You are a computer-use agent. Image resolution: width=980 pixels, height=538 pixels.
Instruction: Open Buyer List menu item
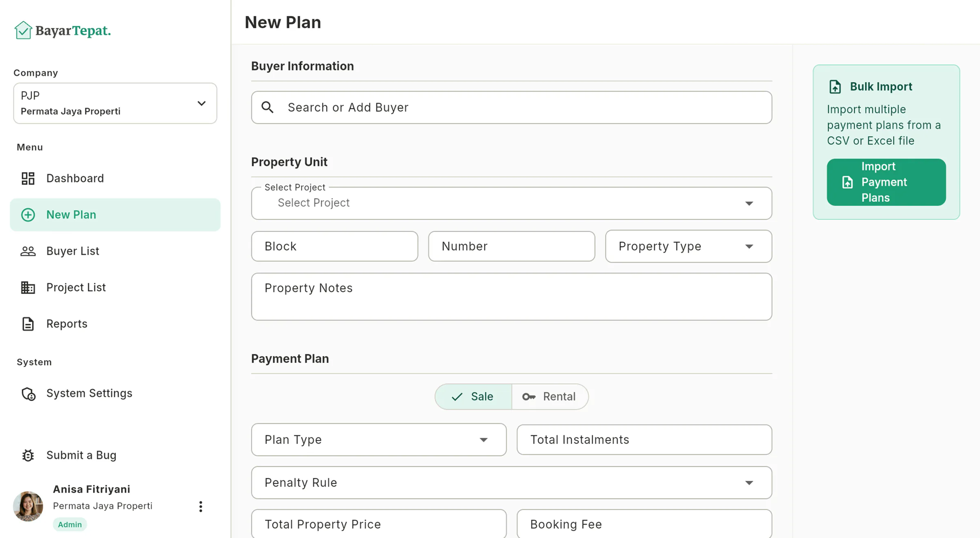115,251
